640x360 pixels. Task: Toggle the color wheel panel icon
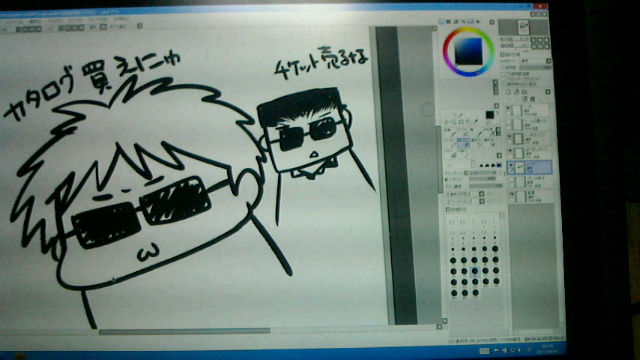441,22
